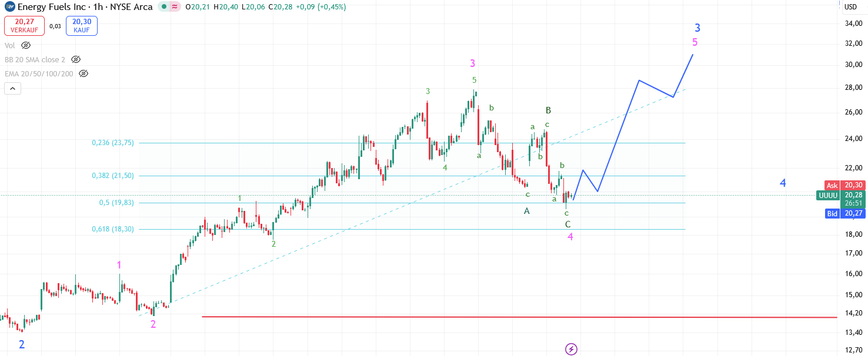Toggle visibility of EMA 20/50/100/200 indicator
This screenshot has height=356, width=868.
pos(84,73)
